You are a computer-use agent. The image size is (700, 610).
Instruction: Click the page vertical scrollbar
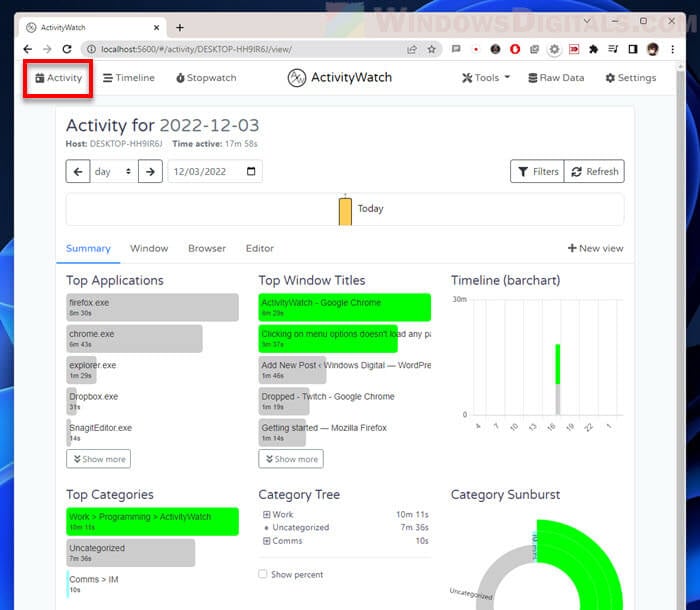point(680,335)
